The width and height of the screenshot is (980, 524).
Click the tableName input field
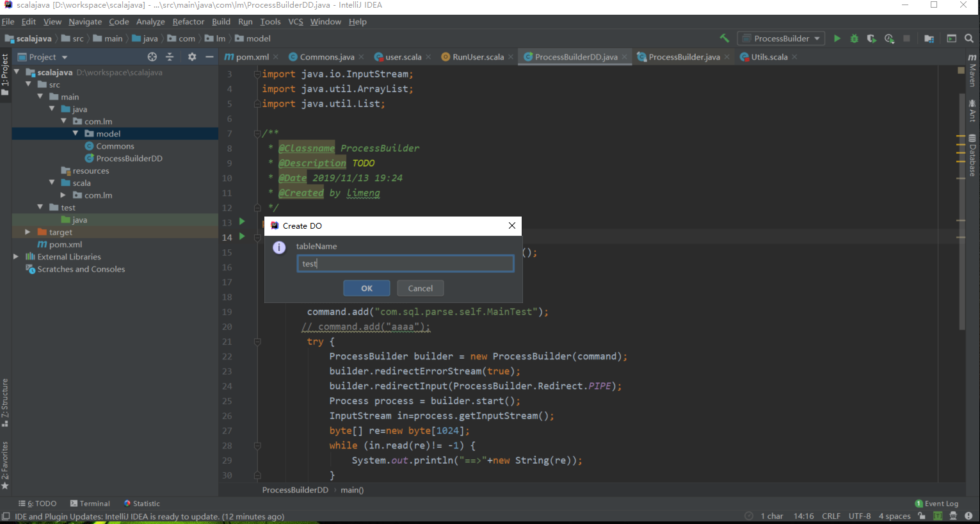405,263
